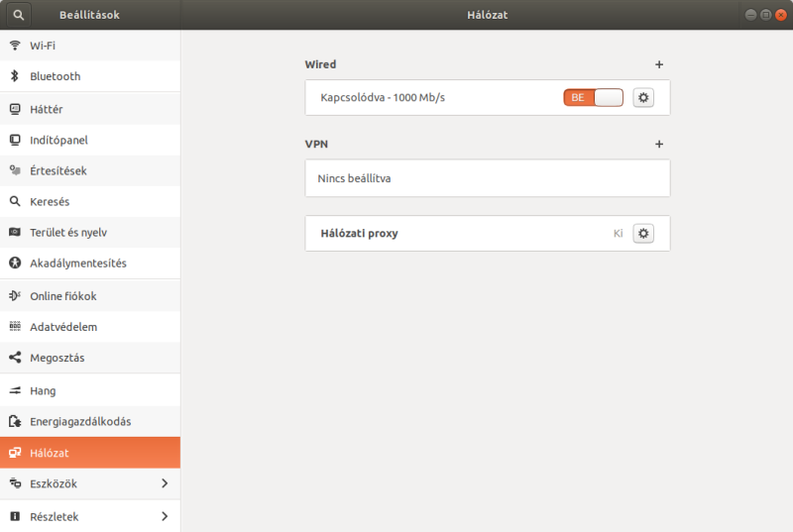Select the Háttér monitor icon
This screenshot has height=532, width=793.
click(x=15, y=109)
